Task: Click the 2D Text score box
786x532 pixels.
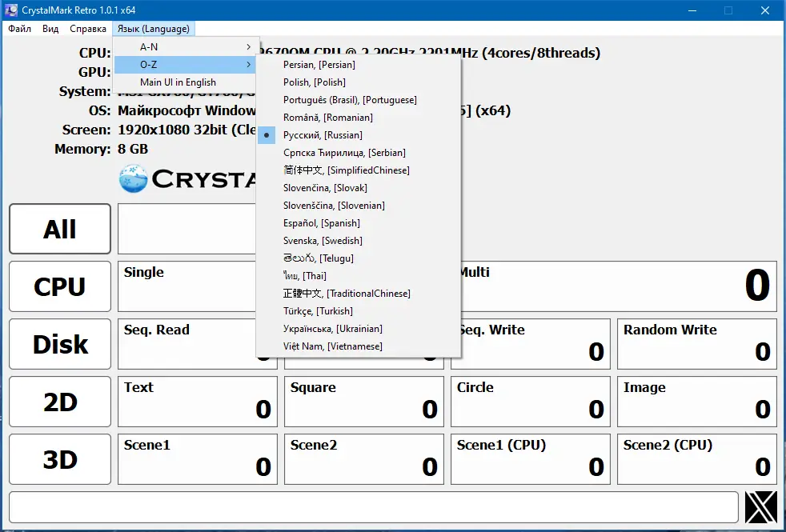Action: pos(198,402)
